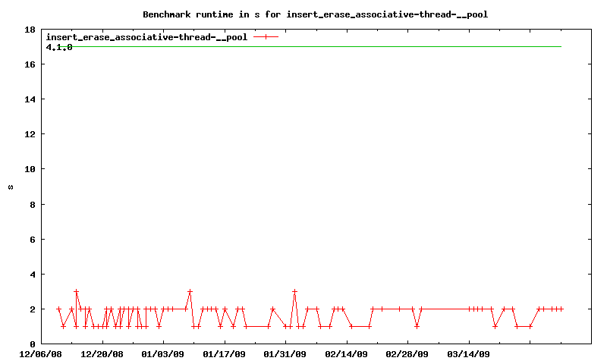Image resolution: width=607 pixels, height=364 pixels.
Task: Click the x-axis date label 12/20/08
Action: pos(102,353)
